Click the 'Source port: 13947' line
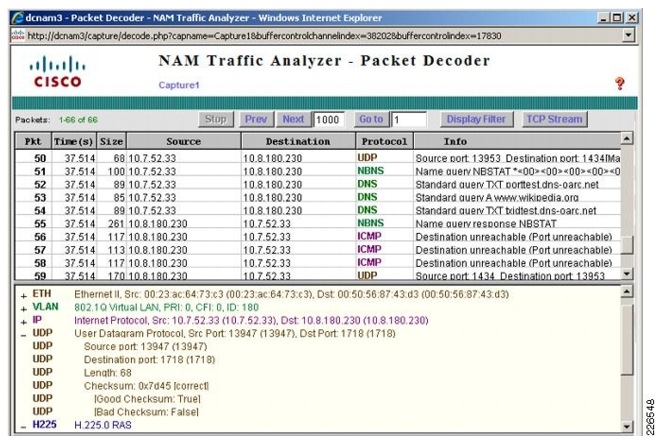Viewport: 662px width, 443px height. pyautogui.click(x=146, y=347)
